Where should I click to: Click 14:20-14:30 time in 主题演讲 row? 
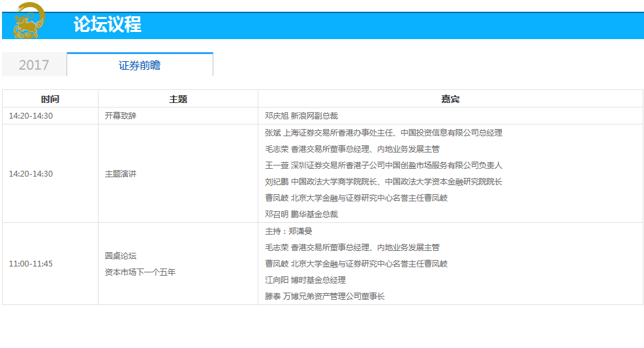(x=31, y=173)
